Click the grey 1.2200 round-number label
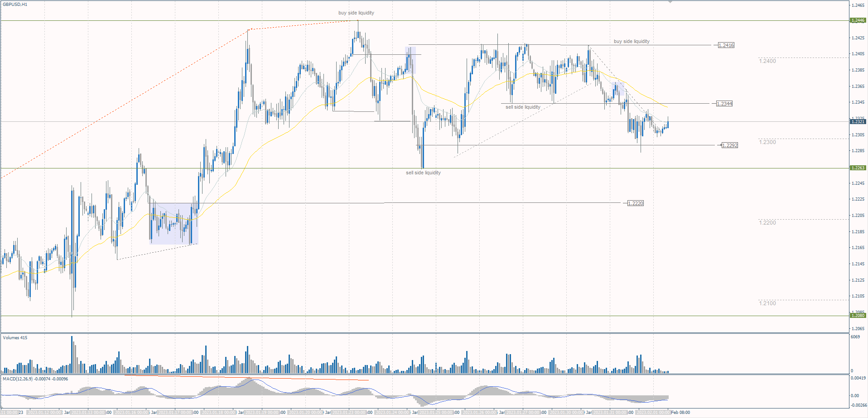 [x=767, y=223]
